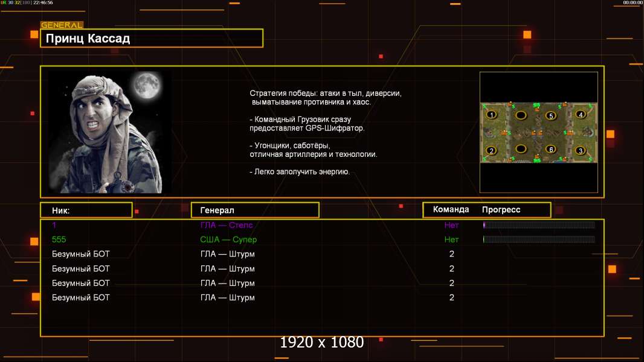Click the 22:46:56 clock readout
644x362 pixels.
pos(43,2)
